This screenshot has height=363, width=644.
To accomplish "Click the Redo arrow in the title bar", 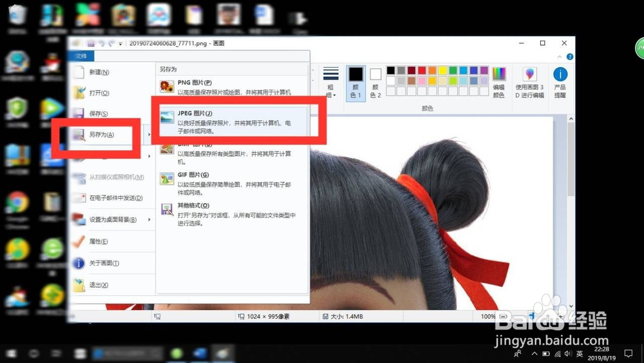I will (111, 43).
